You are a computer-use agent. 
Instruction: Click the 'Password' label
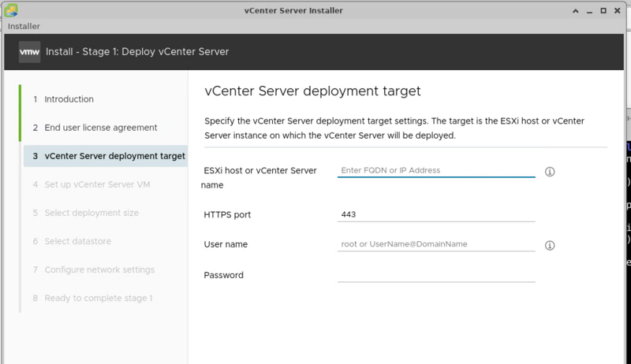[x=223, y=275]
